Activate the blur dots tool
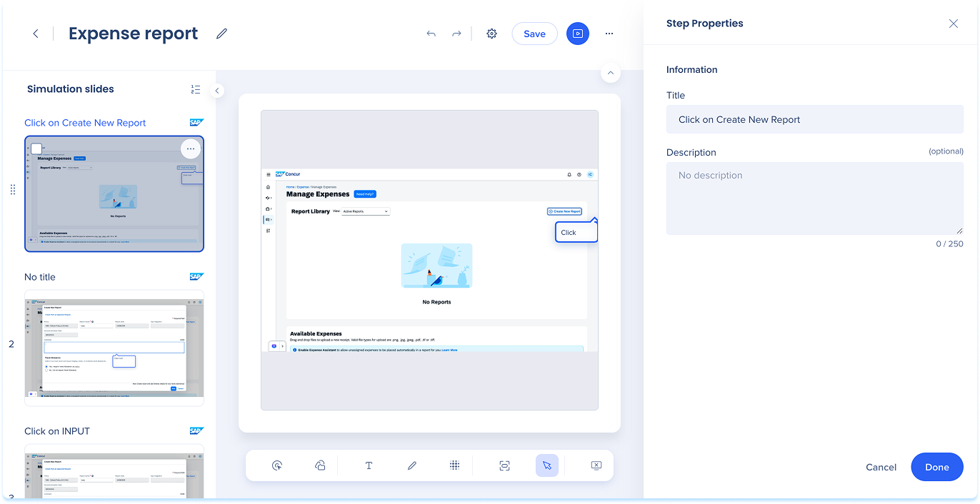The image size is (980, 504). coord(454,465)
